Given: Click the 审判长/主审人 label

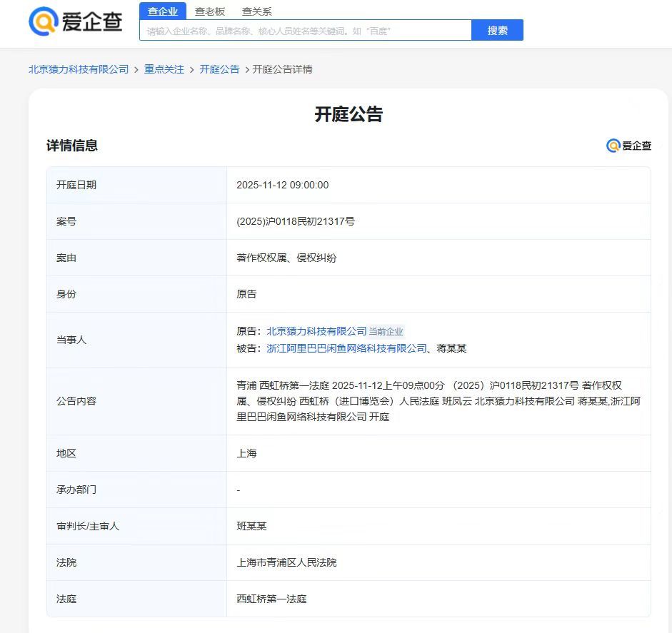Looking at the screenshot, I should (x=88, y=526).
